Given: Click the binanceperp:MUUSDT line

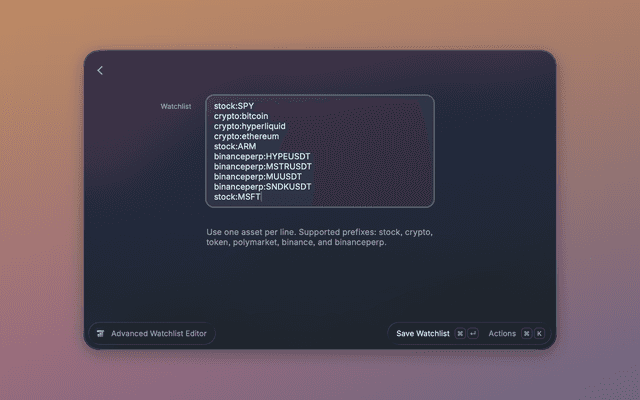Looking at the screenshot, I should [x=258, y=177].
